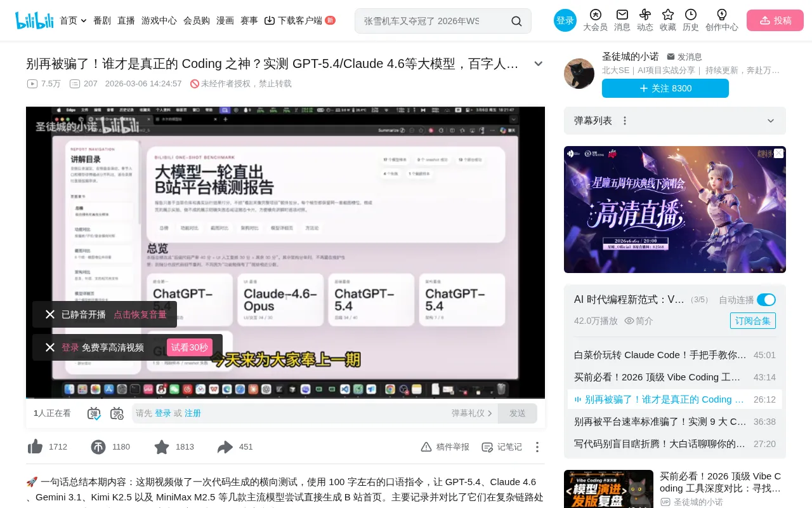Screen dimensions: 812x508
Task: Click the 试看30秒 preview button
Action: [x=190, y=347]
